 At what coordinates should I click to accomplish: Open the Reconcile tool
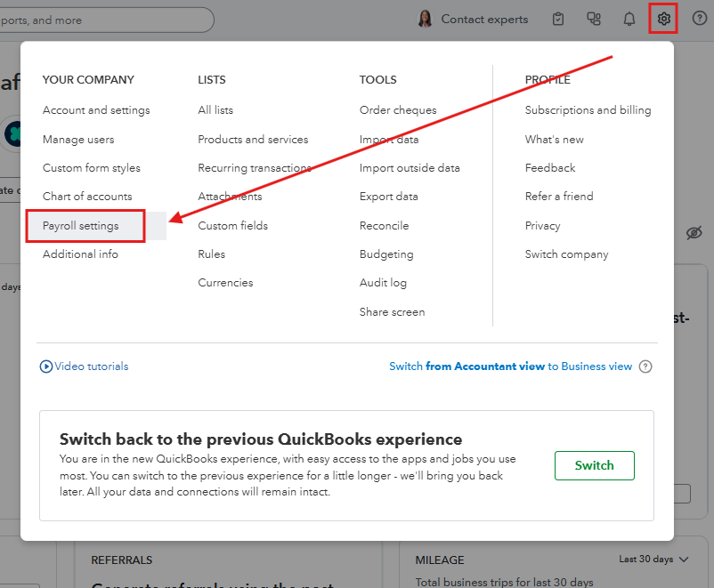coord(384,226)
